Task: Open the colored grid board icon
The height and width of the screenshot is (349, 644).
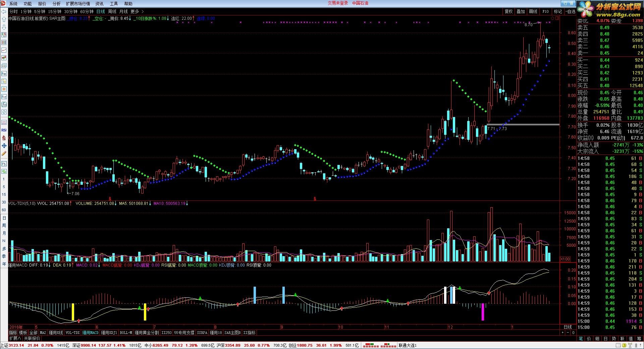Action: (4, 43)
